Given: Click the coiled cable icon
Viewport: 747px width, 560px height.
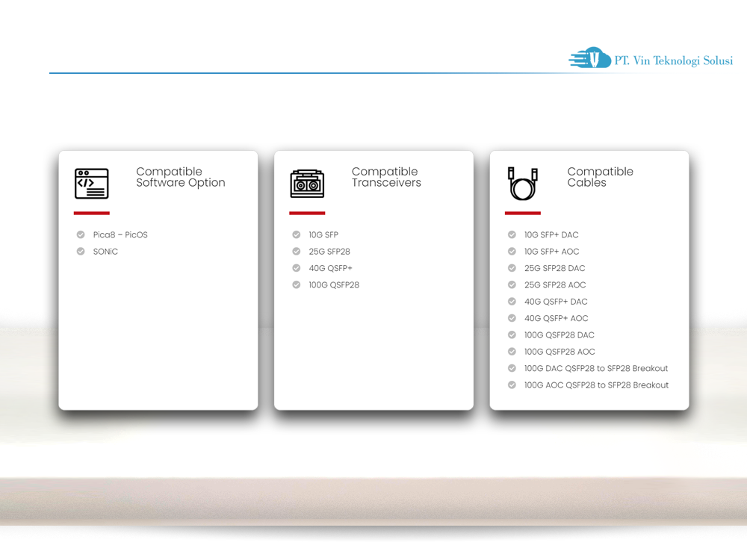Looking at the screenshot, I should point(523,184).
